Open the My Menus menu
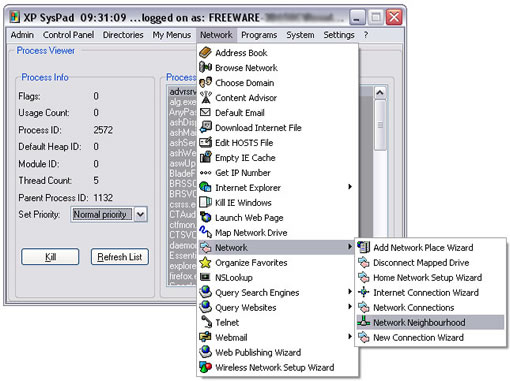This screenshot has height=381, width=510. pyautogui.click(x=172, y=35)
